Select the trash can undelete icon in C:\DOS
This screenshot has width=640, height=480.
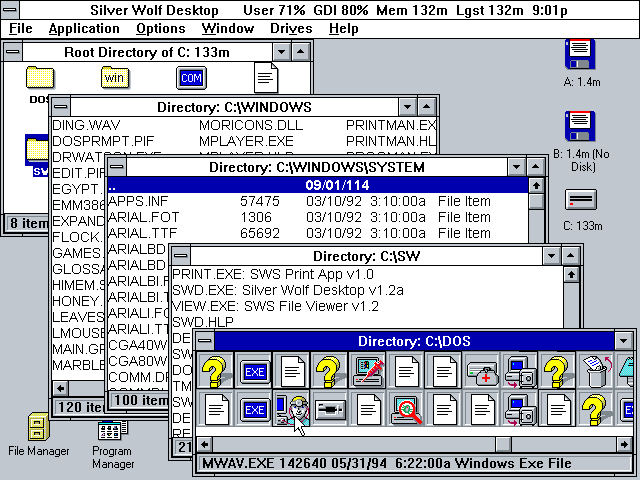[597, 371]
